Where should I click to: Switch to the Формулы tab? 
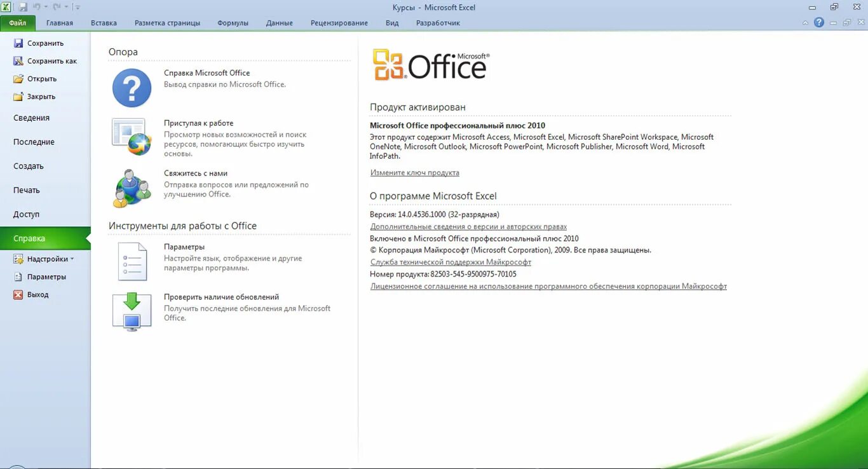[233, 23]
